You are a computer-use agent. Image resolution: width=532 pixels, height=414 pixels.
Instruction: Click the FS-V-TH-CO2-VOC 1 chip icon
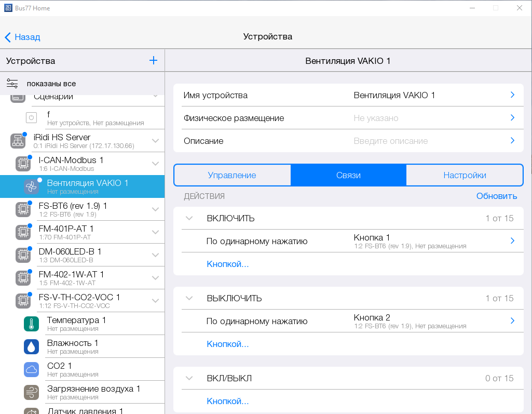pyautogui.click(x=23, y=301)
